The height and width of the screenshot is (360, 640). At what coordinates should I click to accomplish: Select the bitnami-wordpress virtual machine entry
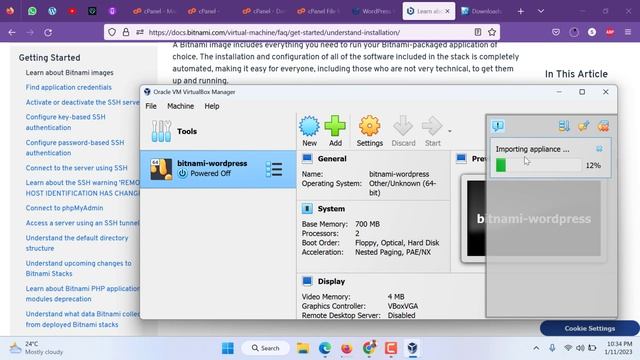pos(218,169)
